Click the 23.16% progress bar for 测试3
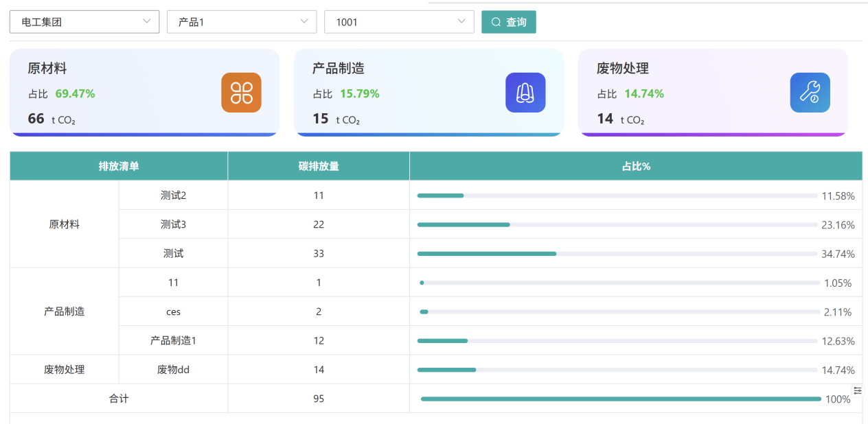The height and width of the screenshot is (424, 868). coord(617,224)
